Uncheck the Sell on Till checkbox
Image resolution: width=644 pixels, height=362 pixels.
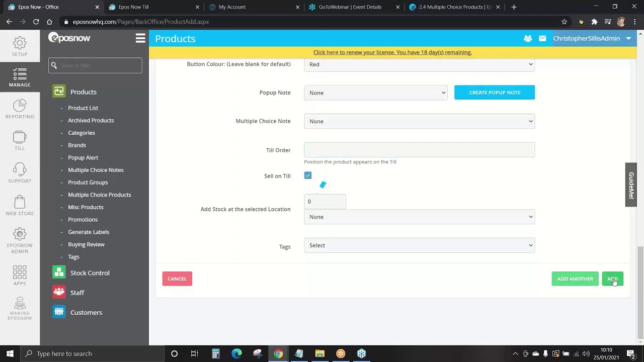[308, 175]
